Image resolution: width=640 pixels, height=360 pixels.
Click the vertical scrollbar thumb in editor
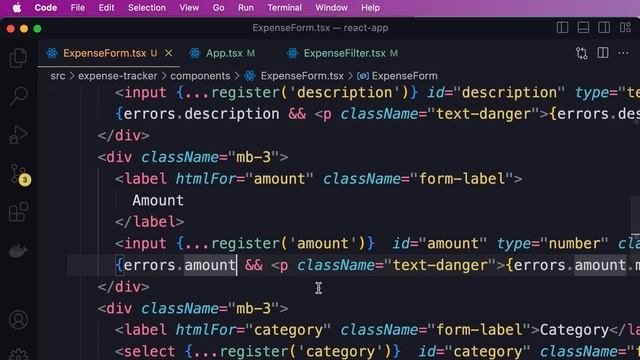coord(635,215)
